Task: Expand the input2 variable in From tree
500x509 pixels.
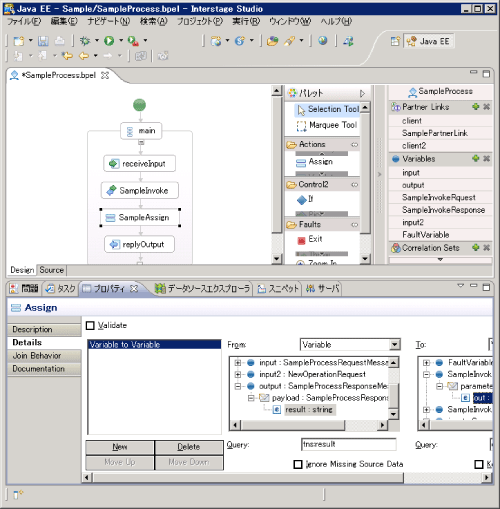Action: [238, 374]
